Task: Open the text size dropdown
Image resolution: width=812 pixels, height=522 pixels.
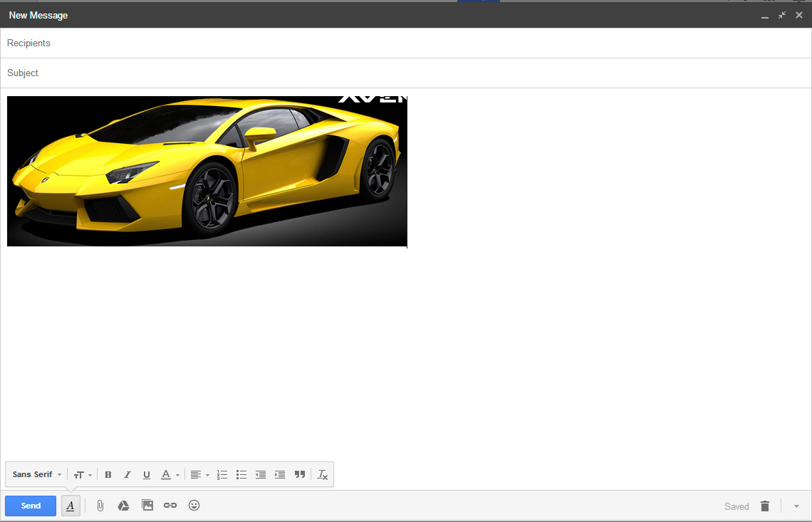Action: tap(83, 474)
